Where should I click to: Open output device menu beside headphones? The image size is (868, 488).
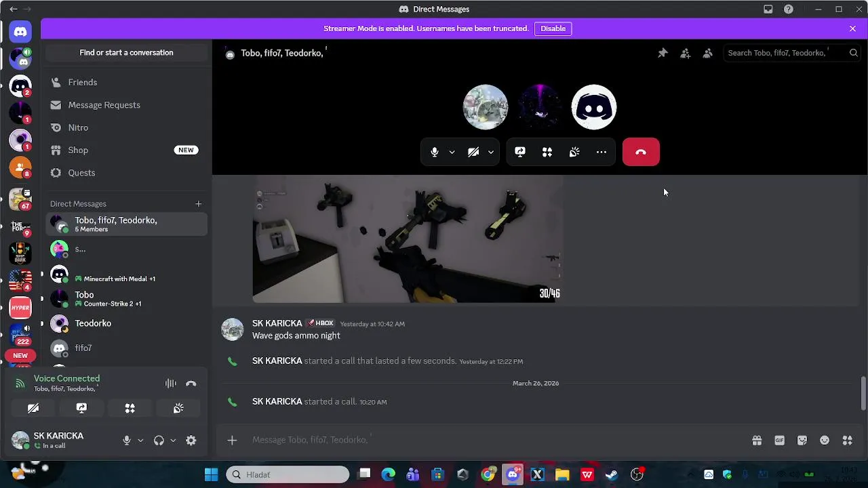173,441
